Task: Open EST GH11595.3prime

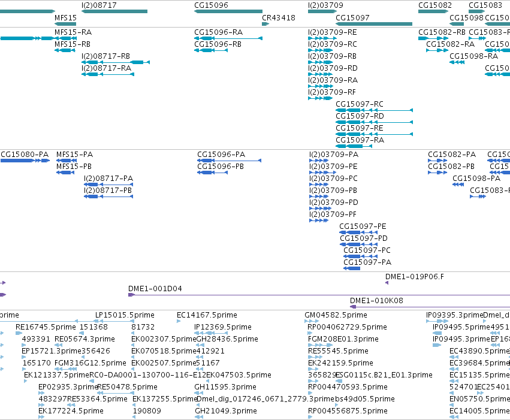Action: click(x=199, y=393)
